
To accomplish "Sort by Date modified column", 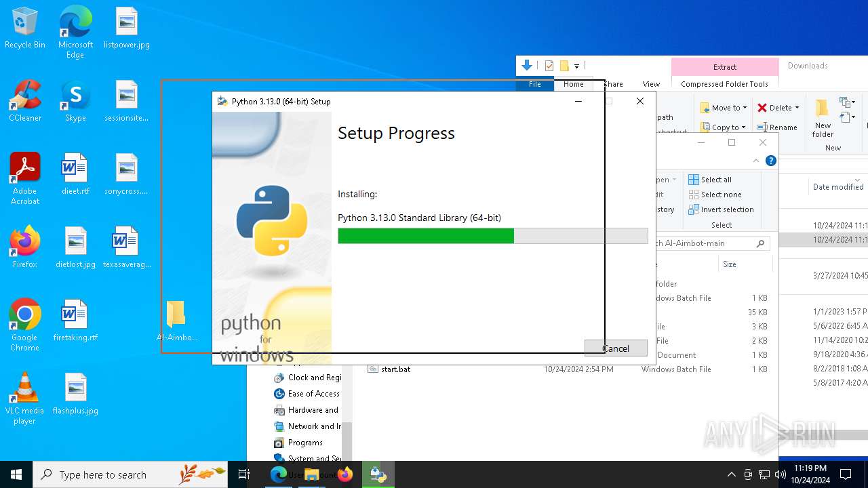I will coord(838,187).
